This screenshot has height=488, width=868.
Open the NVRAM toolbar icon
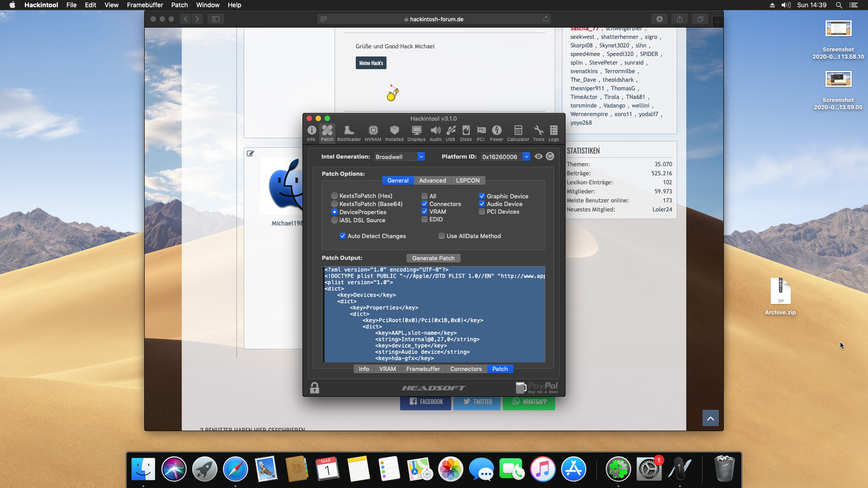(x=373, y=133)
